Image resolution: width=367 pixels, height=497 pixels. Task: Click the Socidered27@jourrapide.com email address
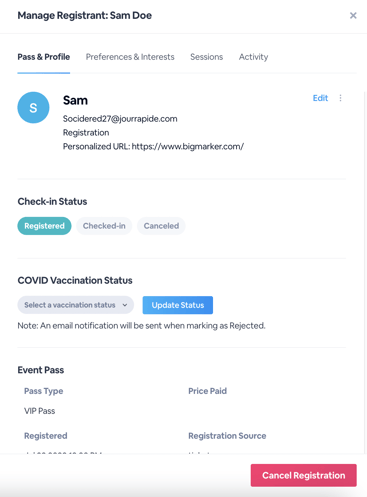pyautogui.click(x=120, y=119)
